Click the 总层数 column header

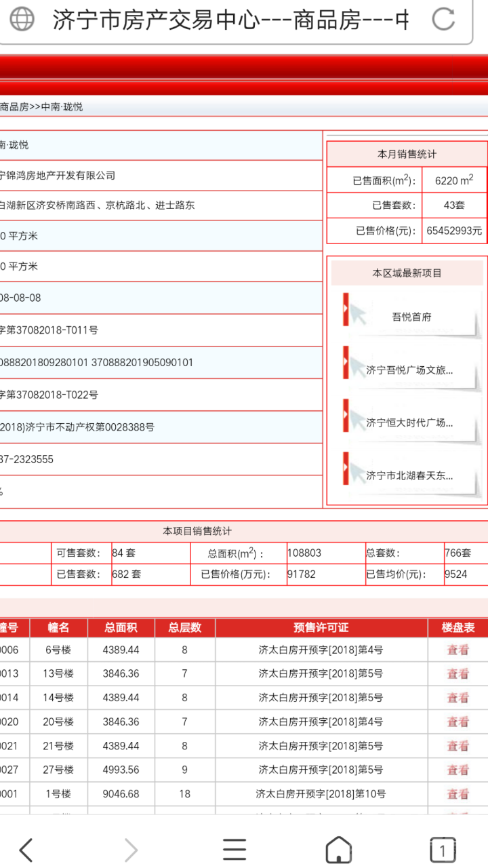[x=185, y=628]
